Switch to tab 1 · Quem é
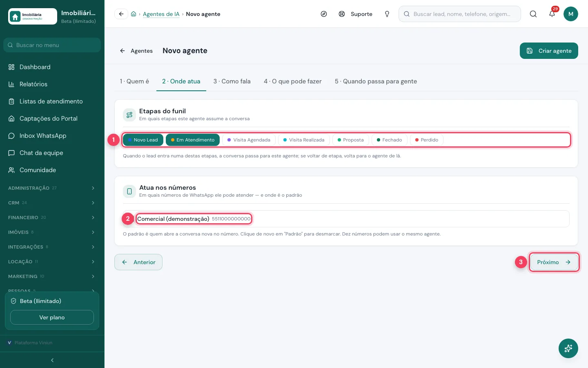588x368 pixels. 134,81
